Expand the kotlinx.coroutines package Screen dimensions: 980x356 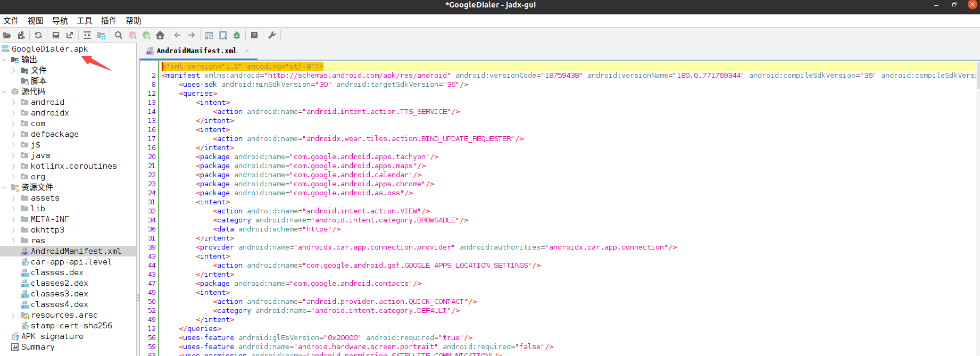[13, 166]
